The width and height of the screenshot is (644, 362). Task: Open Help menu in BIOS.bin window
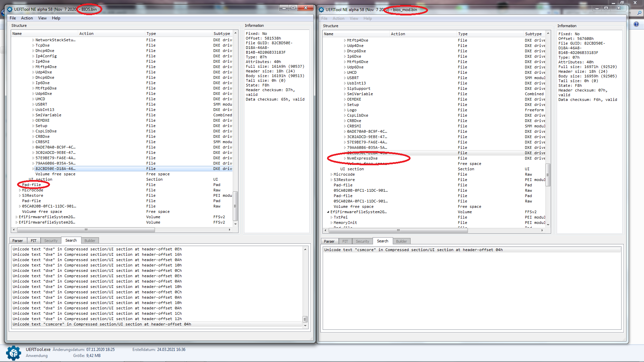[56, 18]
